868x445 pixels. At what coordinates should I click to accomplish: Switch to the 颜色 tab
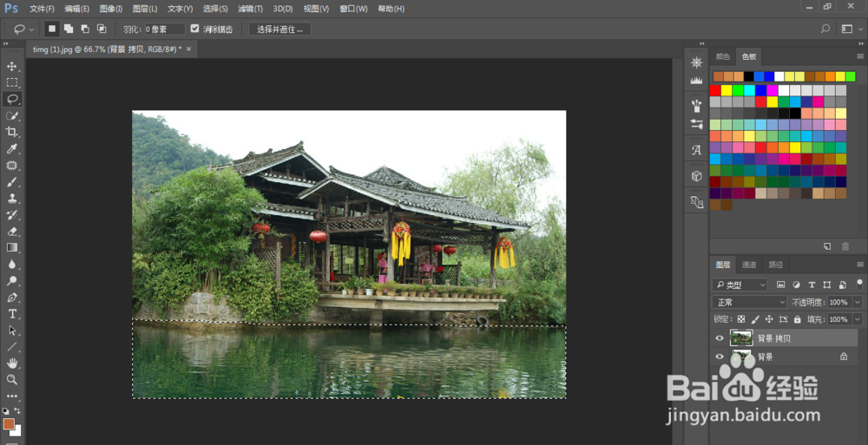point(723,56)
